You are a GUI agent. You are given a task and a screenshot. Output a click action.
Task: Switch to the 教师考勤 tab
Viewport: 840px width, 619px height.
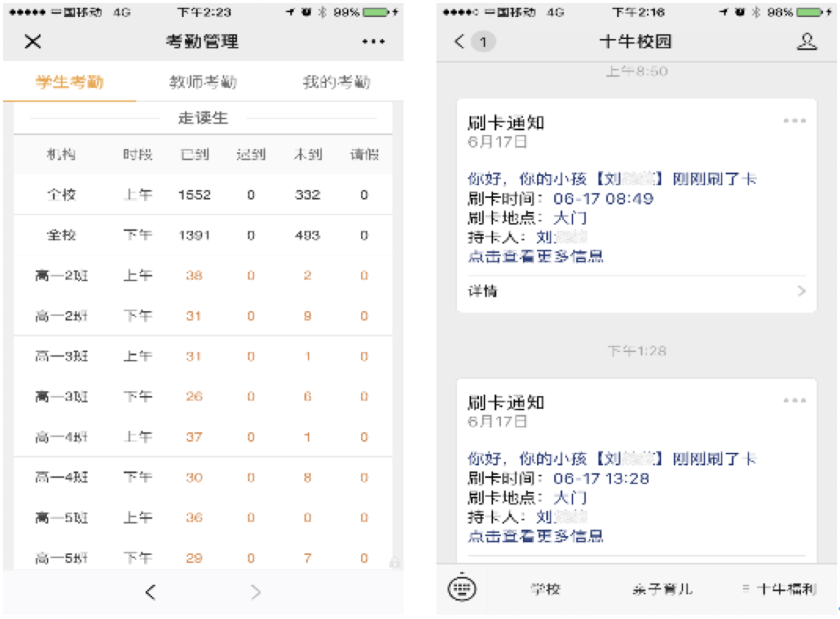point(203,82)
